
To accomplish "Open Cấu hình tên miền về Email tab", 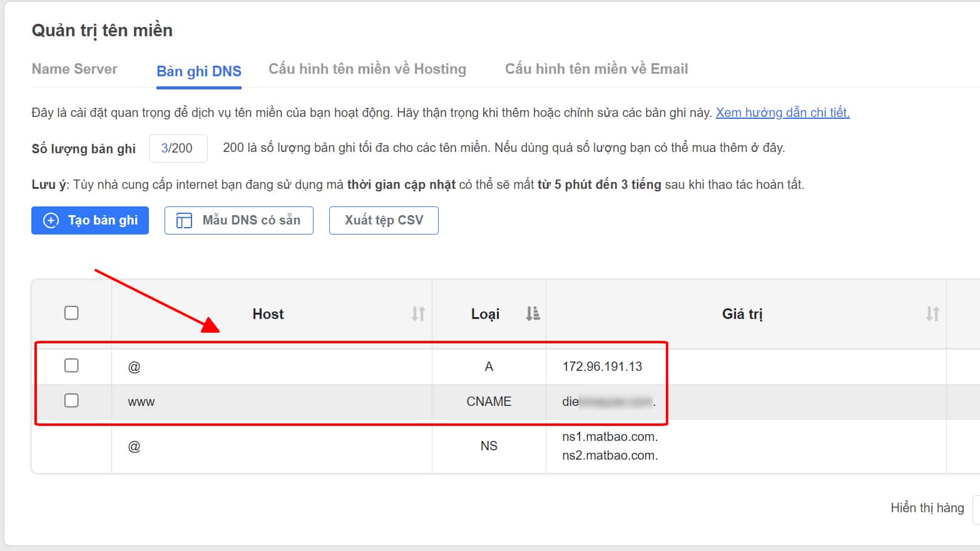I will 596,69.
